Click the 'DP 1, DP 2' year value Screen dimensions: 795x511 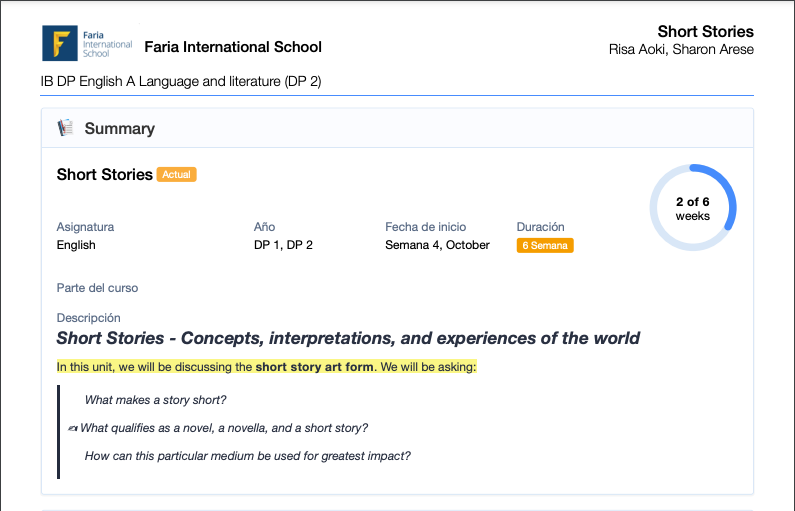click(x=283, y=245)
